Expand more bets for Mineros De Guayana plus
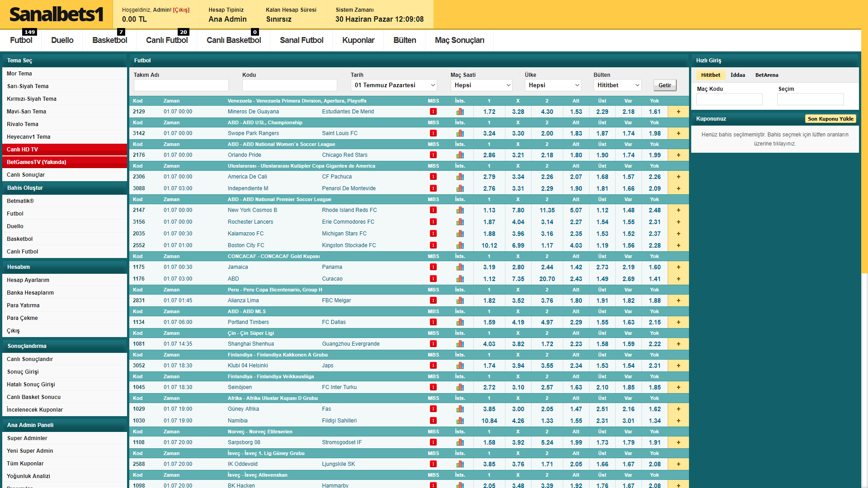 pyautogui.click(x=678, y=112)
